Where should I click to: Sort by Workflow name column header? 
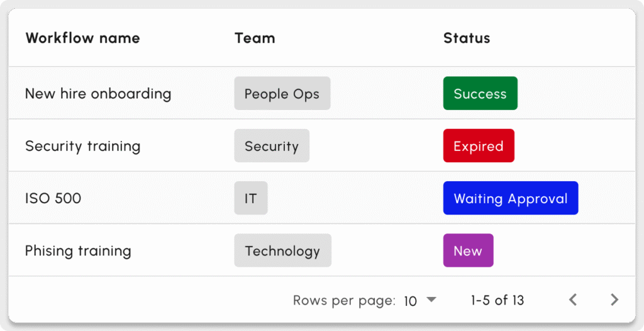[82, 38]
